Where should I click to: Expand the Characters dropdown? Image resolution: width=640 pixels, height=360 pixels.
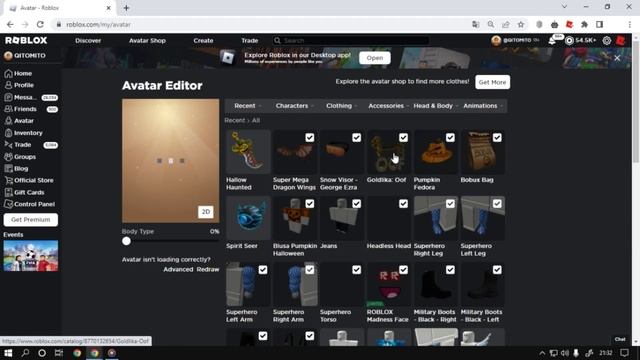pyautogui.click(x=295, y=106)
